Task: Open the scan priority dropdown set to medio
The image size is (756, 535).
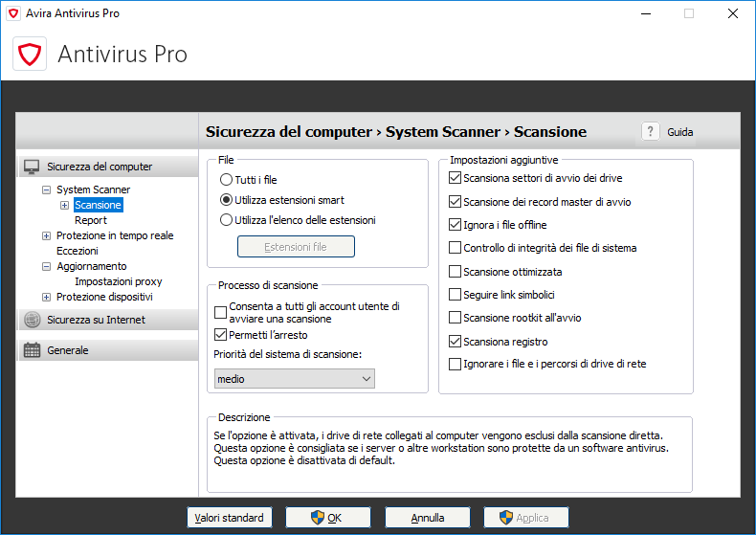Action: [294, 379]
